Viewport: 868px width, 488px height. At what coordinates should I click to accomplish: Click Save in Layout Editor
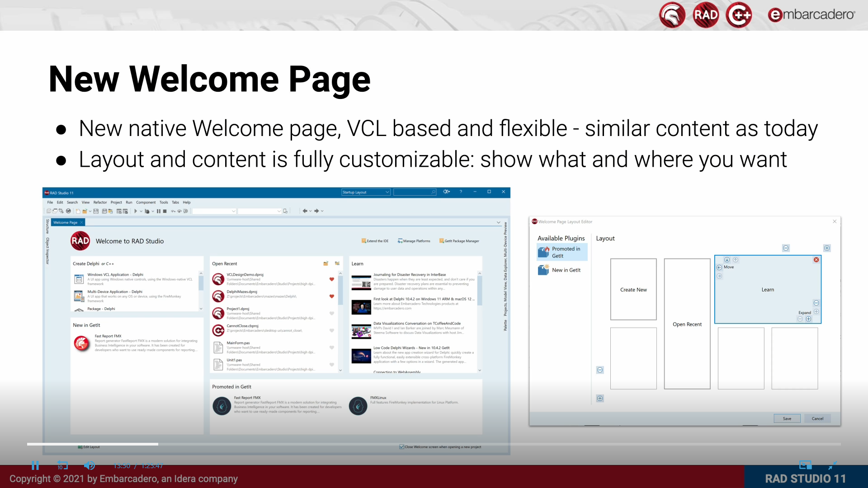point(787,418)
